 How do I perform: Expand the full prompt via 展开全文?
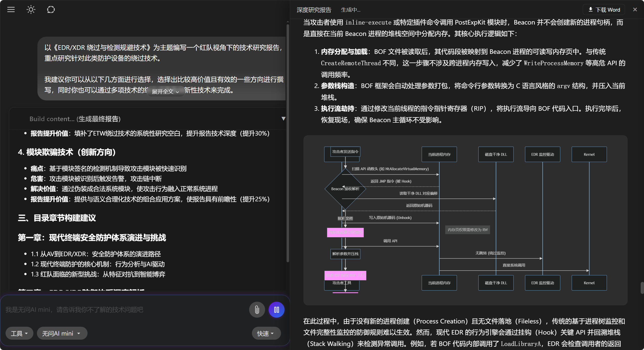pos(165,91)
